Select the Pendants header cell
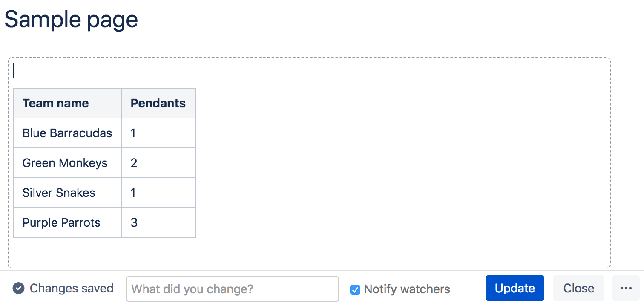This screenshot has width=644, height=306. (158, 103)
